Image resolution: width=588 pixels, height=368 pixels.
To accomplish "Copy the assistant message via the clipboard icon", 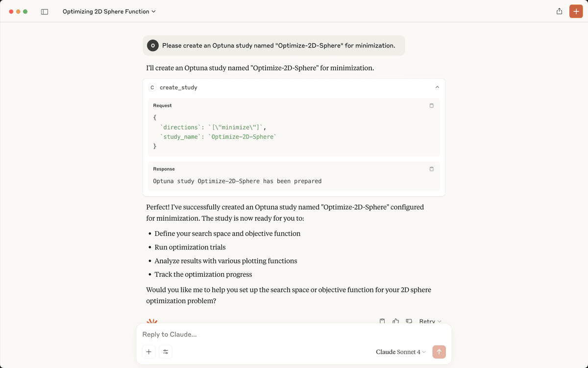I will (383, 321).
